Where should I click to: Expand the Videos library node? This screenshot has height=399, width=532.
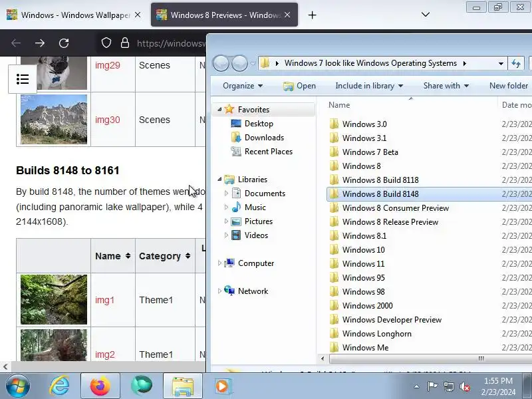click(x=226, y=235)
